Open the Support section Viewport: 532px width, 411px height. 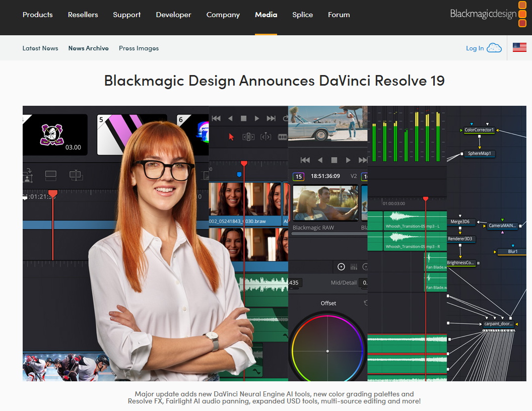(x=126, y=15)
